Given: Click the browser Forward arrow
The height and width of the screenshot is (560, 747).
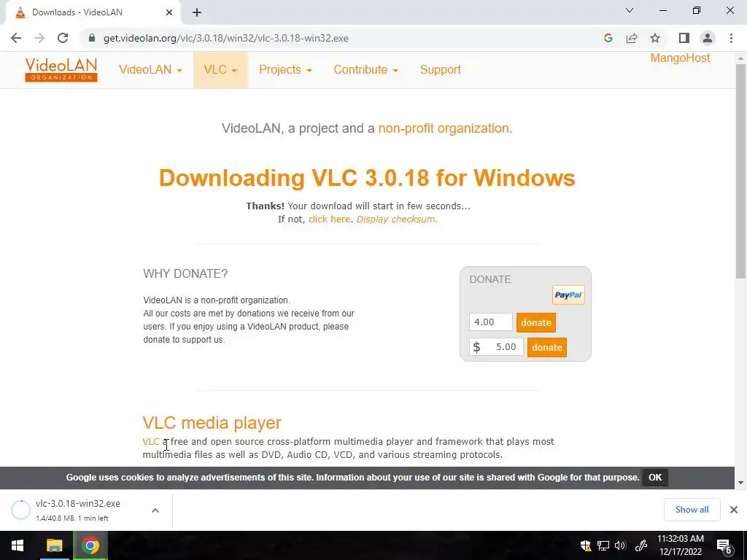Looking at the screenshot, I should (x=39, y=38).
